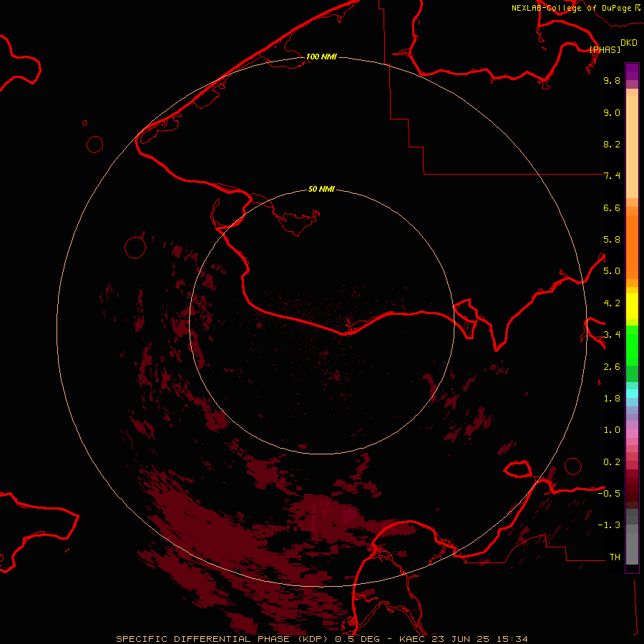This screenshot has width=644, height=644.
Task: Click the "[PHAS]" units label
Action: 605,49
